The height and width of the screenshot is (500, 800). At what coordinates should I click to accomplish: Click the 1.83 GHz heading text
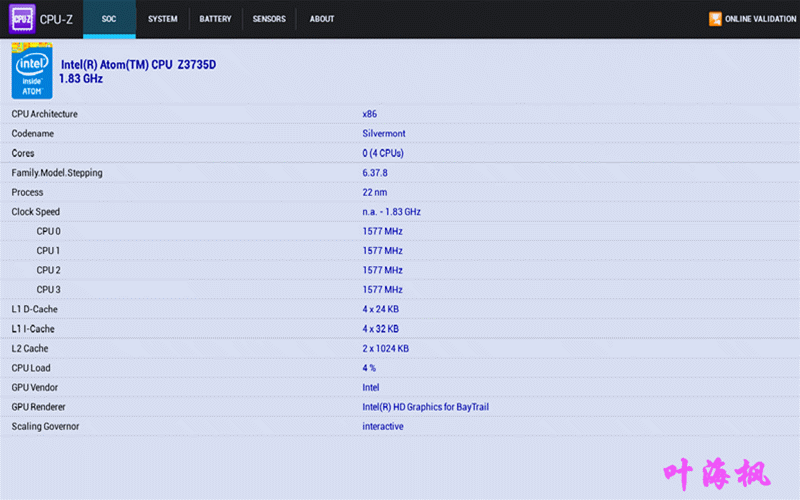pos(81,79)
